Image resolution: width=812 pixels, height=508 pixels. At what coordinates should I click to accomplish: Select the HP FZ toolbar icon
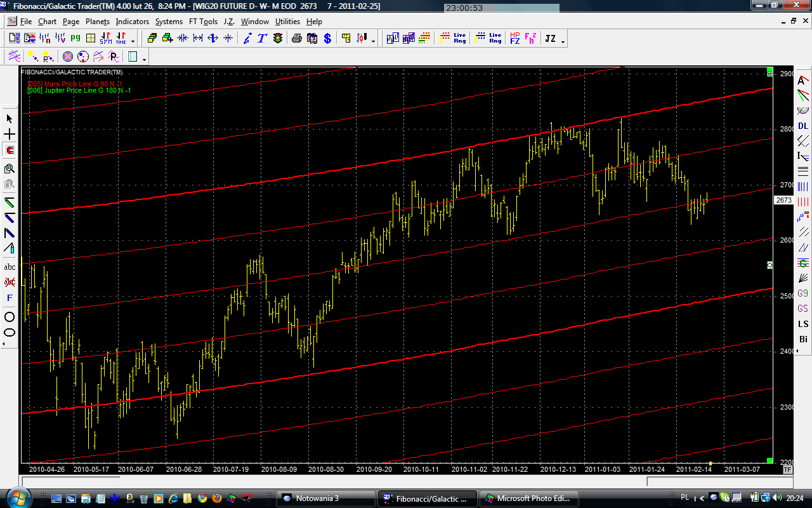coord(514,38)
